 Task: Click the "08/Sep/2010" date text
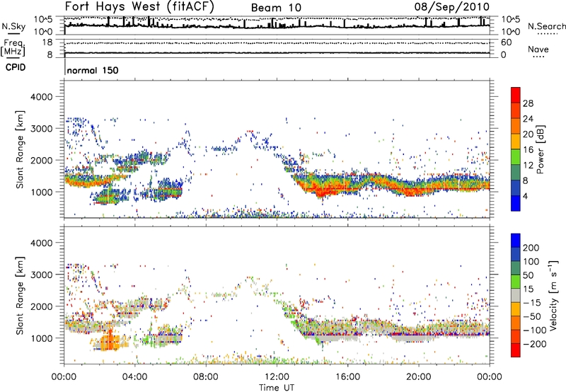click(452, 6)
